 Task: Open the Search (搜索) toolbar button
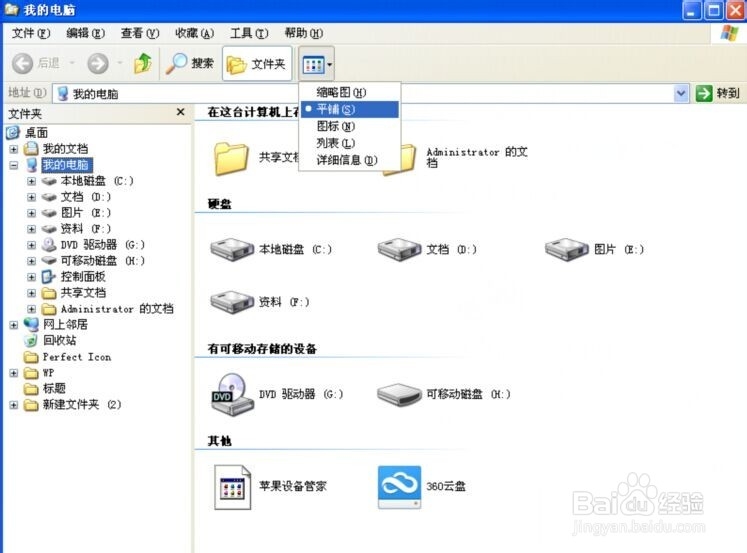tap(190, 63)
